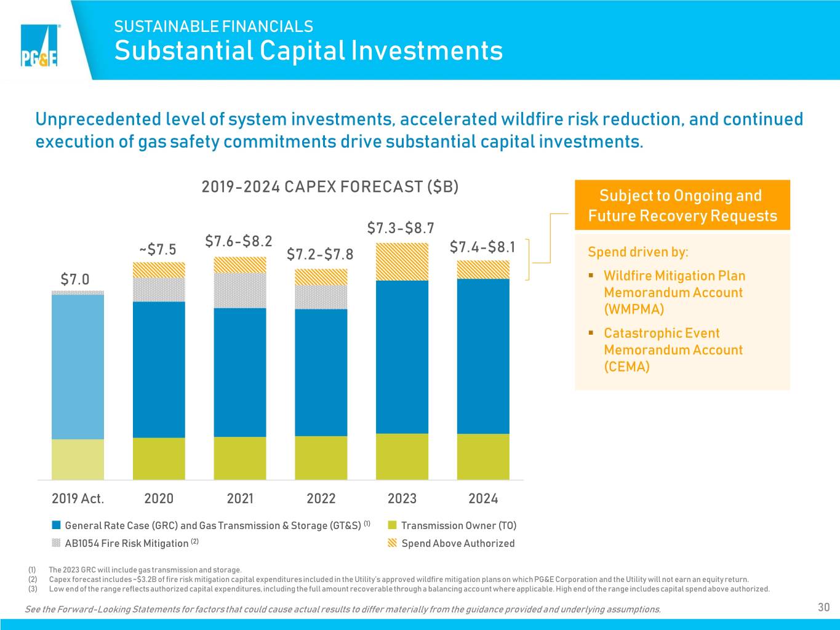This screenshot has height=630, width=840.
Task: Click the 2019-2024 CAPEX FORECAST chart title
Action: coord(330,186)
